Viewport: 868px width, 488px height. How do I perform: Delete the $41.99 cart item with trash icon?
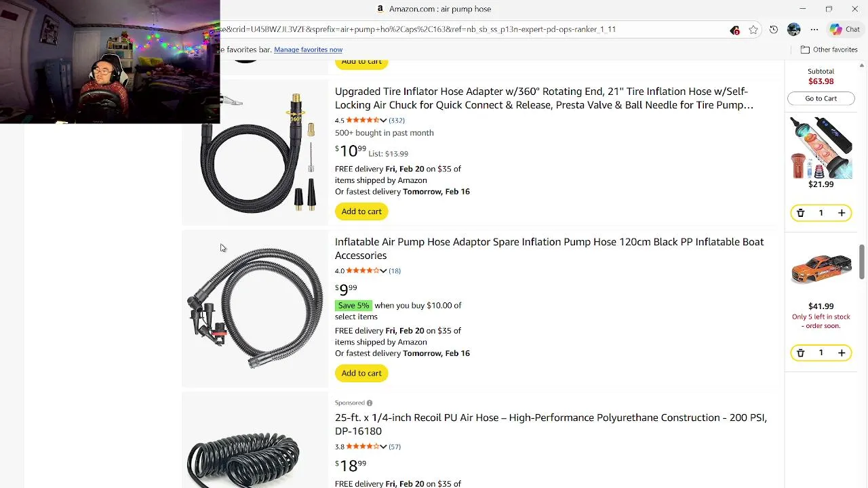800,353
